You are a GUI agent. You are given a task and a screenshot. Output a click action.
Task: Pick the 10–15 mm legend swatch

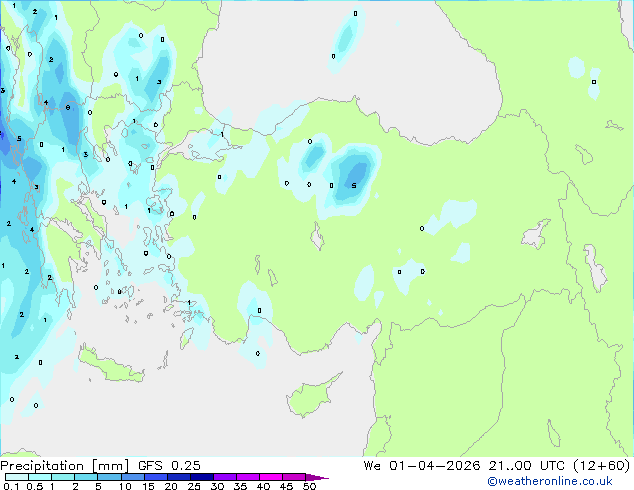pyautogui.click(x=132, y=477)
